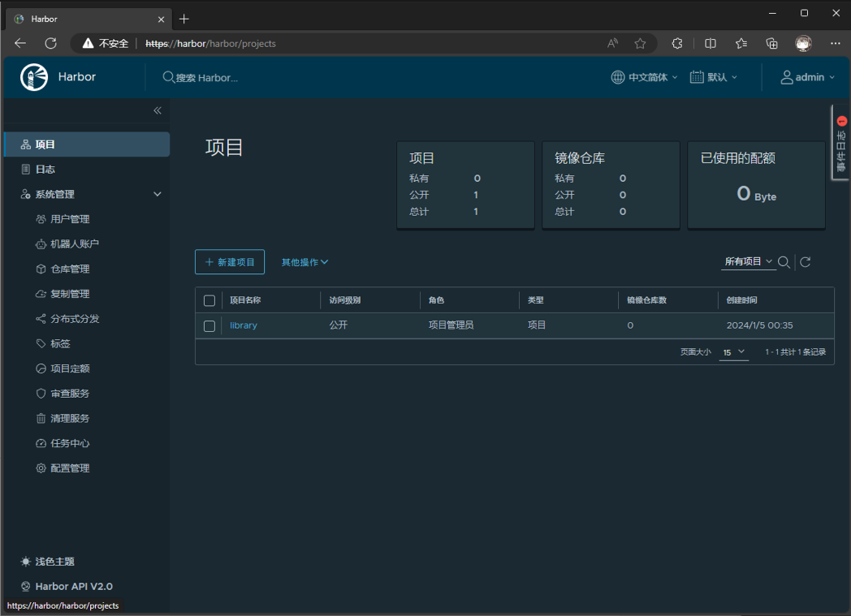Switch to light theme 浅色主题
This screenshot has height=616, width=851.
coord(47,562)
